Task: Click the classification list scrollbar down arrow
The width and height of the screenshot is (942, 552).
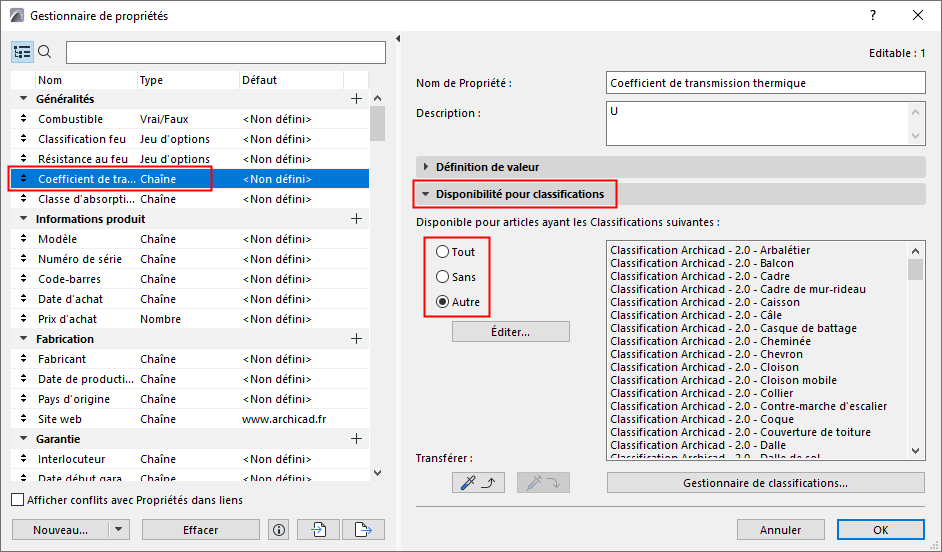Action: click(916, 450)
